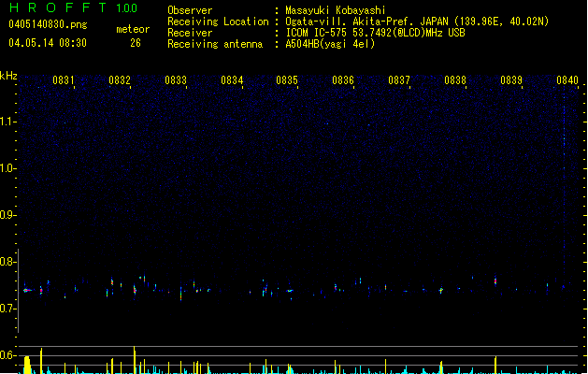The width and height of the screenshot is (588, 374).
Task: Click the 0835 time marker
Action: [x=287, y=80]
